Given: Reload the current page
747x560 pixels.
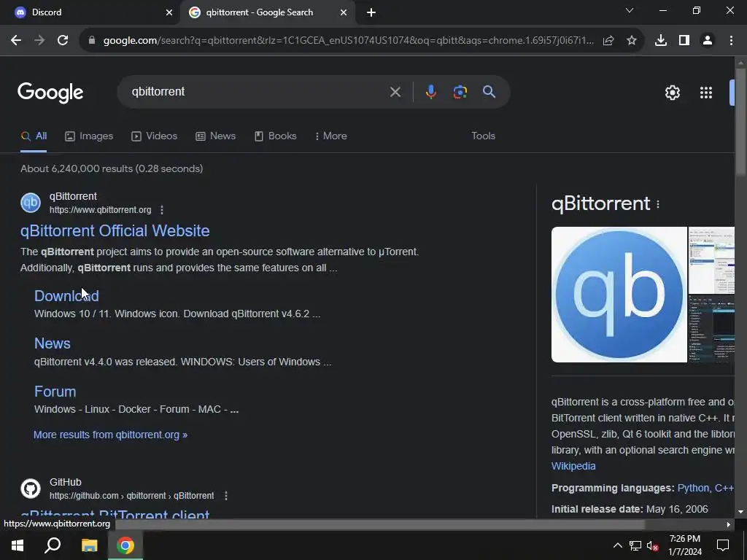Looking at the screenshot, I should (63, 41).
